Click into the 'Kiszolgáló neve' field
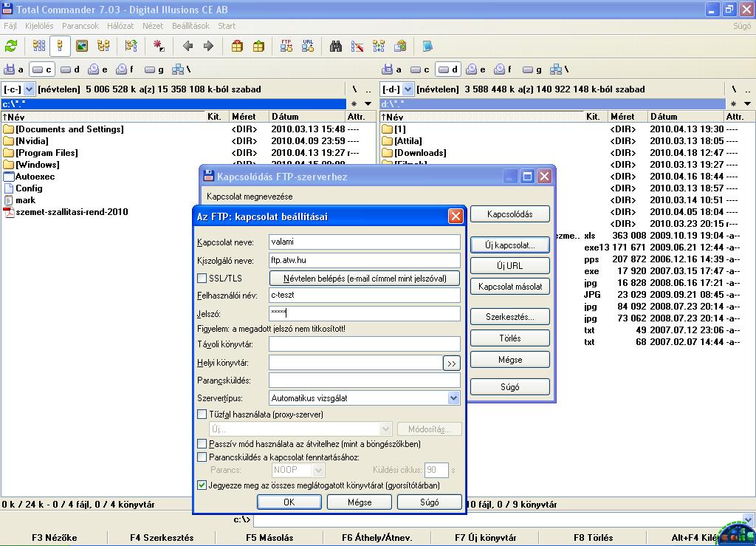 [x=365, y=260]
